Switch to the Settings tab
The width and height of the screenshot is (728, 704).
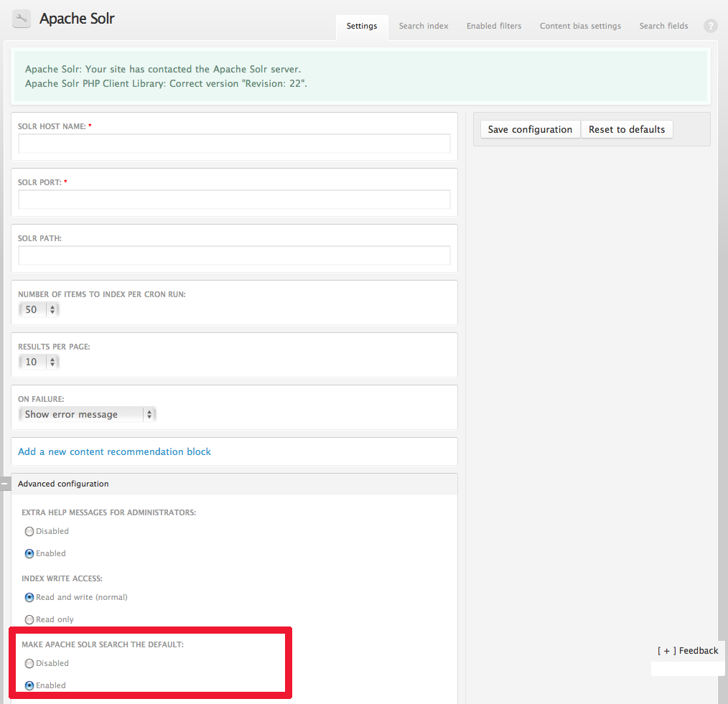(x=362, y=26)
